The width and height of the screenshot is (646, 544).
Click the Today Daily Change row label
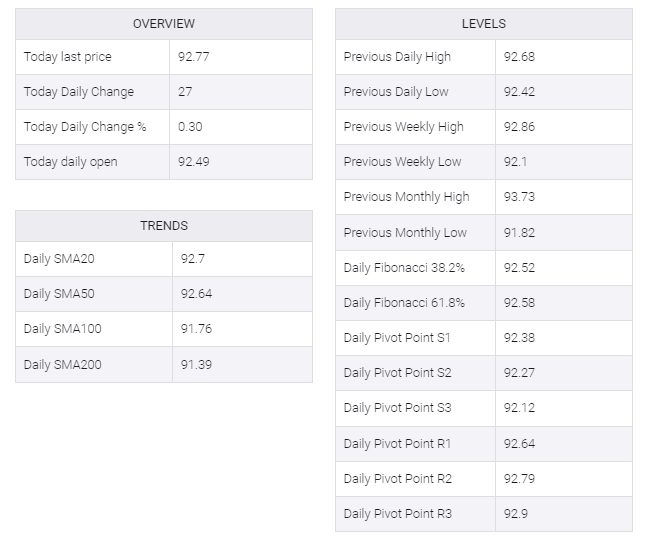79,91
